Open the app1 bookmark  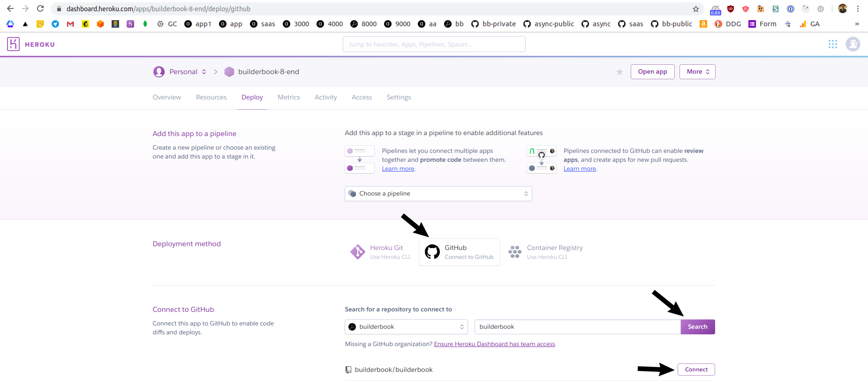tap(198, 24)
